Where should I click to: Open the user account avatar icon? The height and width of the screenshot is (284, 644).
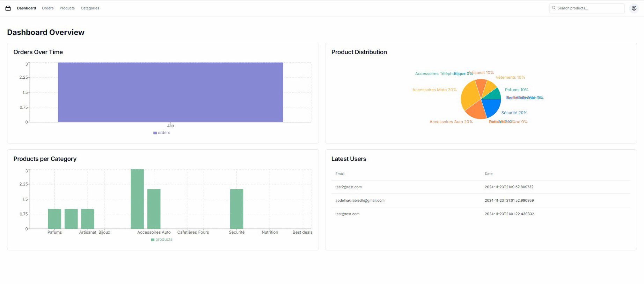(x=634, y=8)
